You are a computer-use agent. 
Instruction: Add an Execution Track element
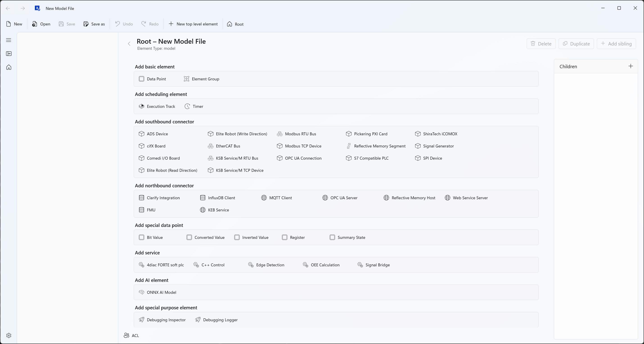point(157,106)
